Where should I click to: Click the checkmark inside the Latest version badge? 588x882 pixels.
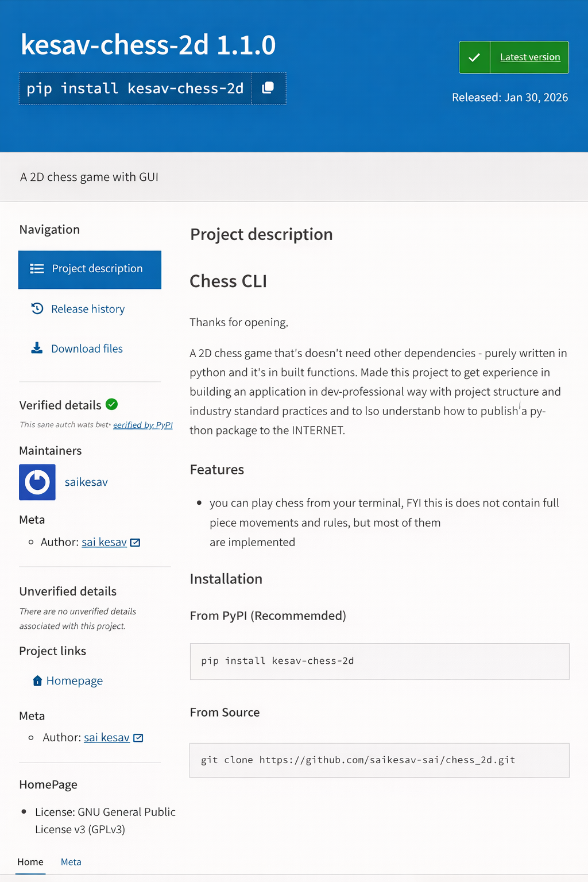[474, 57]
